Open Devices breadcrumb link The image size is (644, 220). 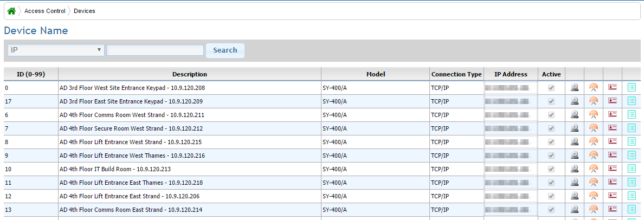[85, 11]
